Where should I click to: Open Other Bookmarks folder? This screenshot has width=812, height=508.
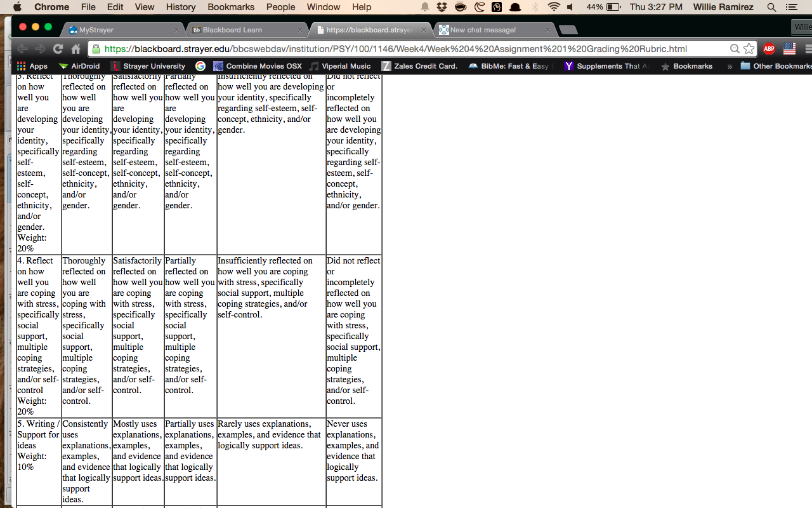(x=776, y=66)
